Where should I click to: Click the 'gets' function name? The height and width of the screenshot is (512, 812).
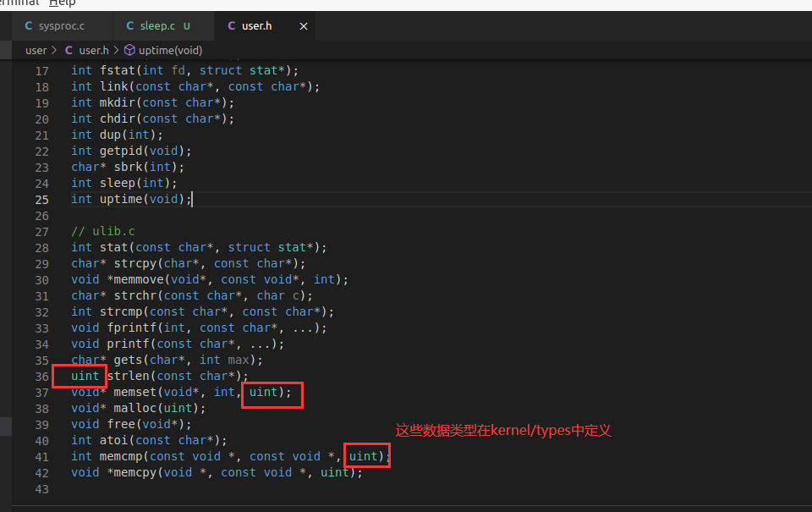[128, 360]
